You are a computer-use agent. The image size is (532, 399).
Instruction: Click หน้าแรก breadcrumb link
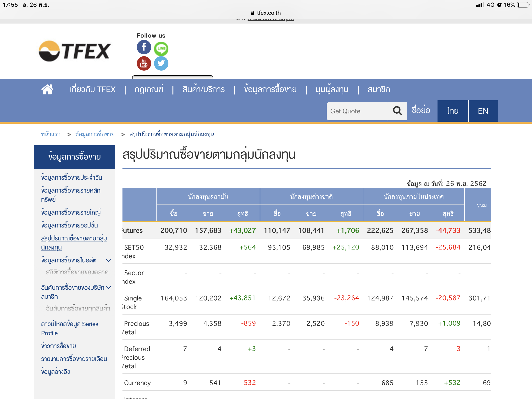click(x=51, y=134)
